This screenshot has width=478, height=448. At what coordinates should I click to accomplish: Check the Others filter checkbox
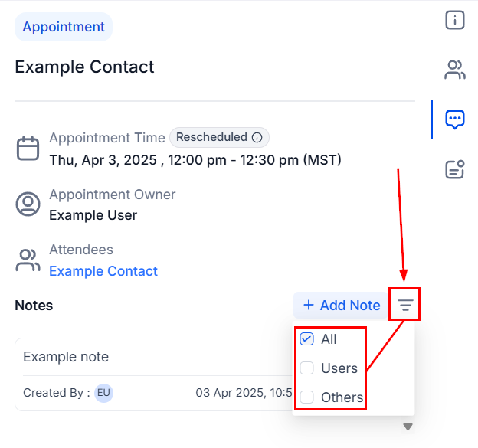point(306,397)
